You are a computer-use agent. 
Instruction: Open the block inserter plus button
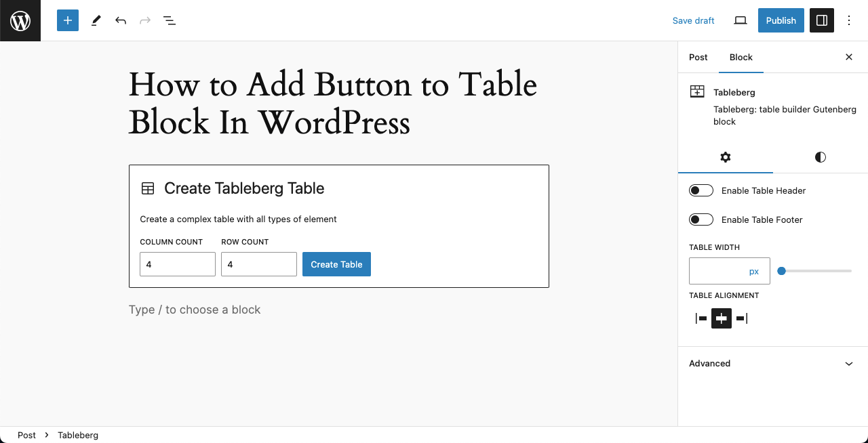click(68, 20)
